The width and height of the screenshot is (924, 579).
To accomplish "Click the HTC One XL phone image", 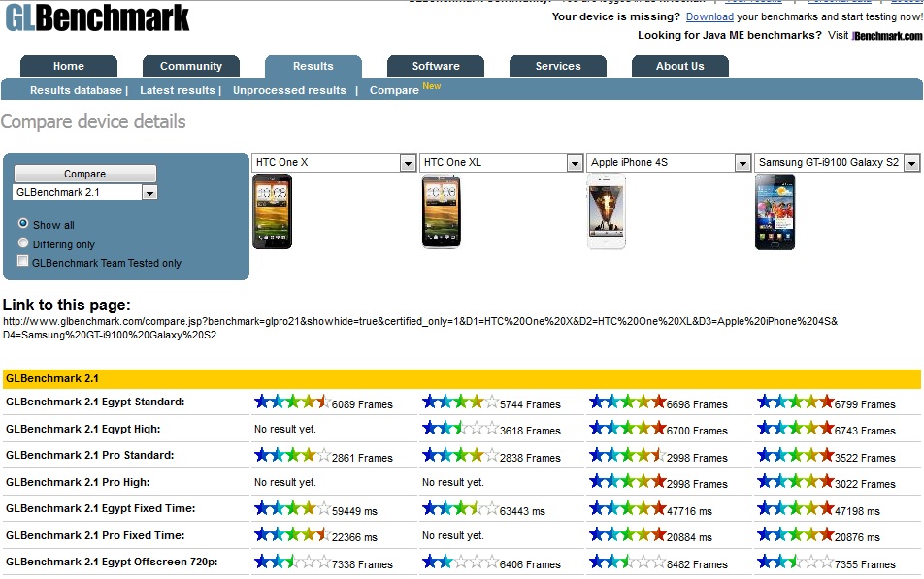I will point(441,211).
